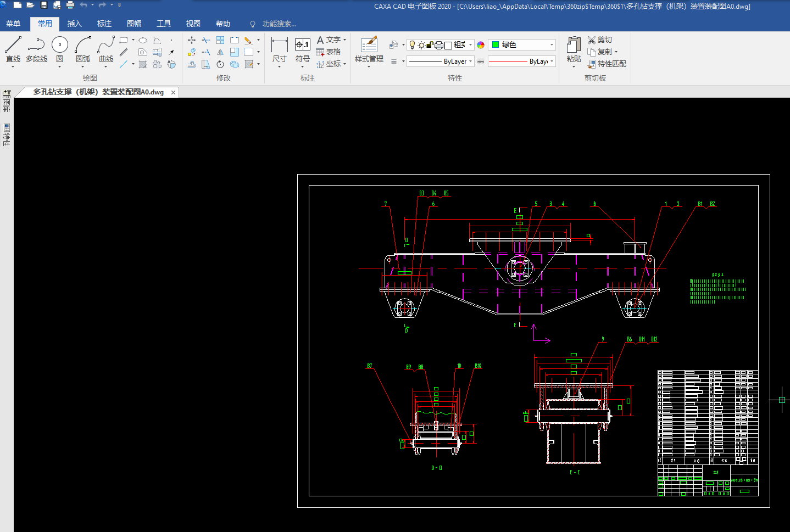The image size is (790, 532).
Task: Click the 坐标 (Coordinate) button
Action: 329,64
